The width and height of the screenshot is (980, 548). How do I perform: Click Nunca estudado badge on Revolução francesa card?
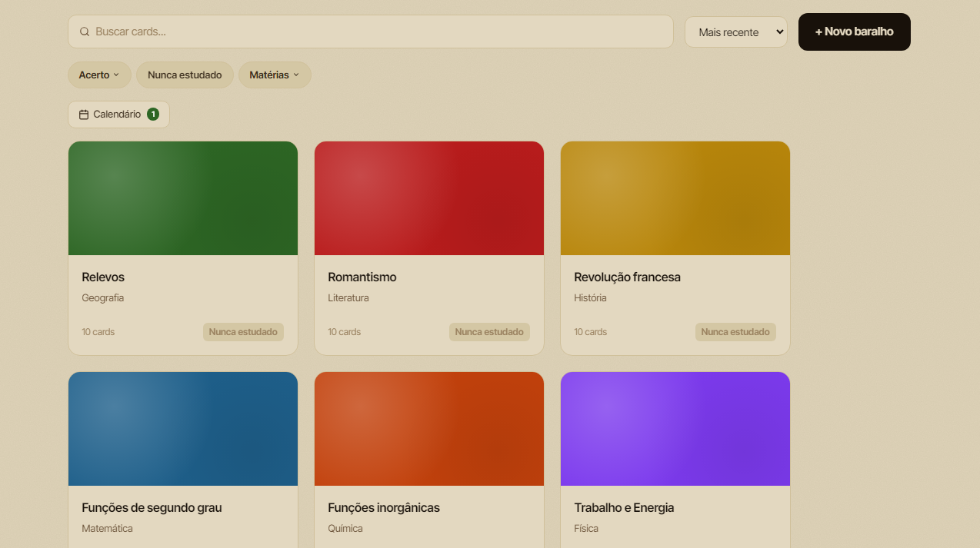(x=735, y=332)
